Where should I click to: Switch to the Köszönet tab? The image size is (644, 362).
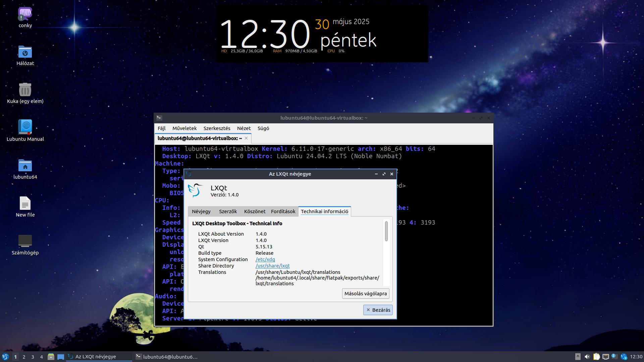pyautogui.click(x=255, y=212)
